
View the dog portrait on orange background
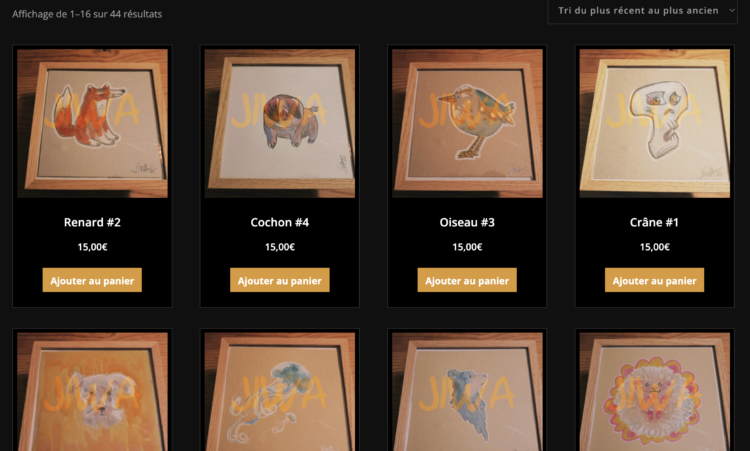92,392
